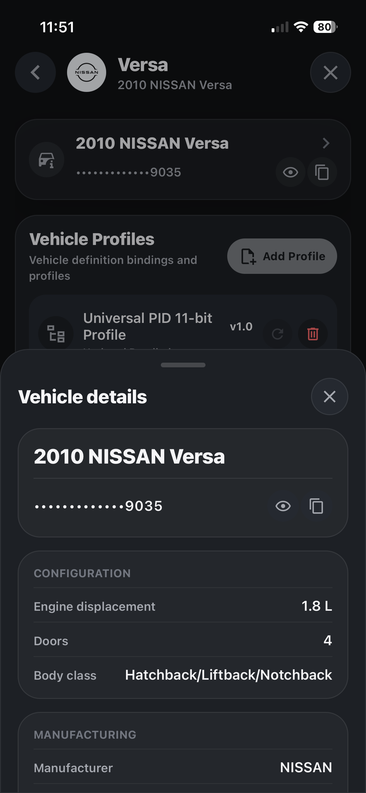
Task: Tap the sheet grabber handle
Action: click(x=183, y=365)
